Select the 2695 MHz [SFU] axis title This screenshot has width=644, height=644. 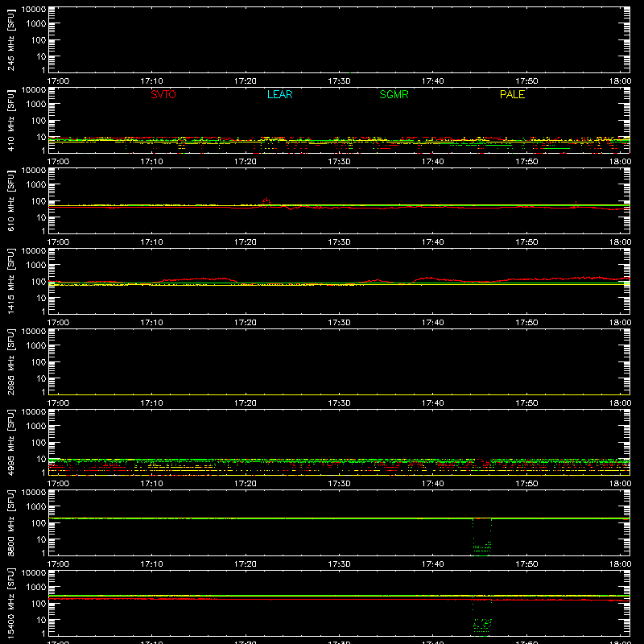[x=11, y=361]
